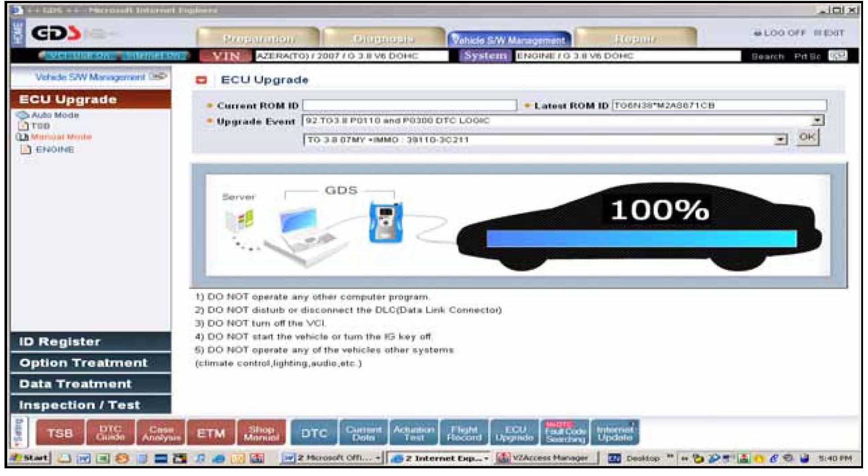Click the ETM toolbar button
868x476 pixels.
211,433
